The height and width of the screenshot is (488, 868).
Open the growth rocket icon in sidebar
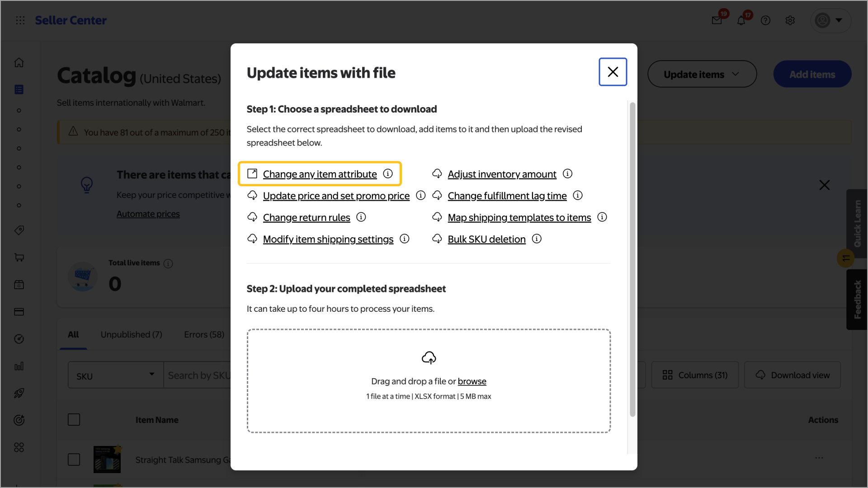(19, 393)
